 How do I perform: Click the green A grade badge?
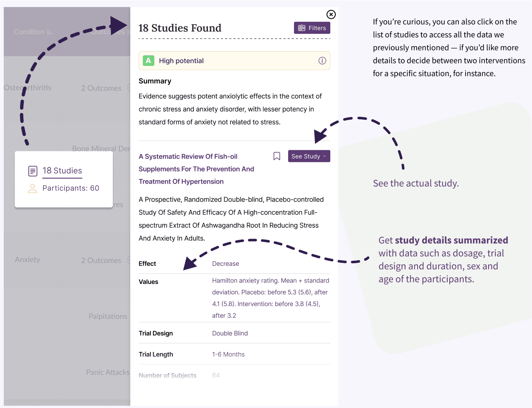[148, 61]
